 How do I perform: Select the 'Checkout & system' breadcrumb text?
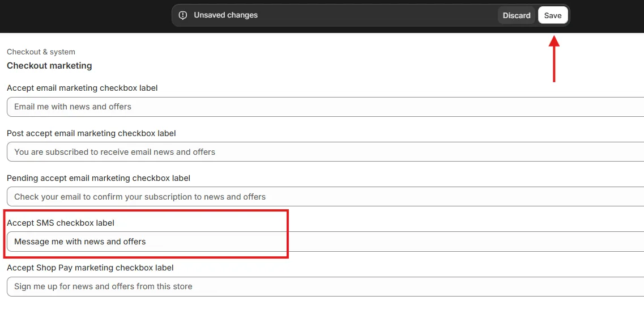click(41, 52)
